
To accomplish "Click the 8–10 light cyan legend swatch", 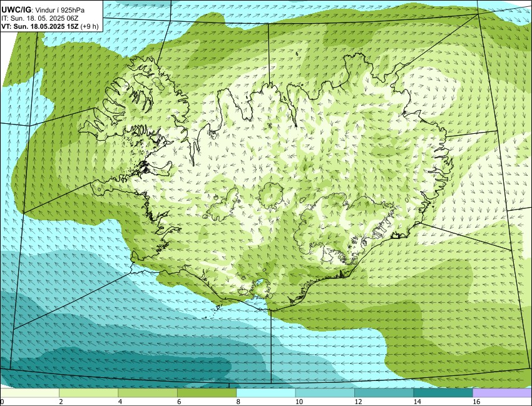I will click(x=265, y=393).
